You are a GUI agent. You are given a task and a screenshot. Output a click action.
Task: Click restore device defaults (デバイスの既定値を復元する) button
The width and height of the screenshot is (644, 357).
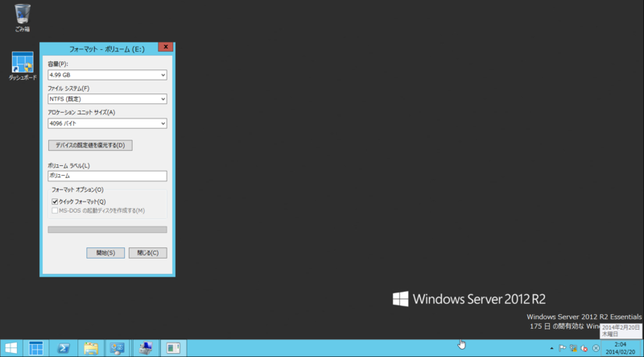pos(90,145)
